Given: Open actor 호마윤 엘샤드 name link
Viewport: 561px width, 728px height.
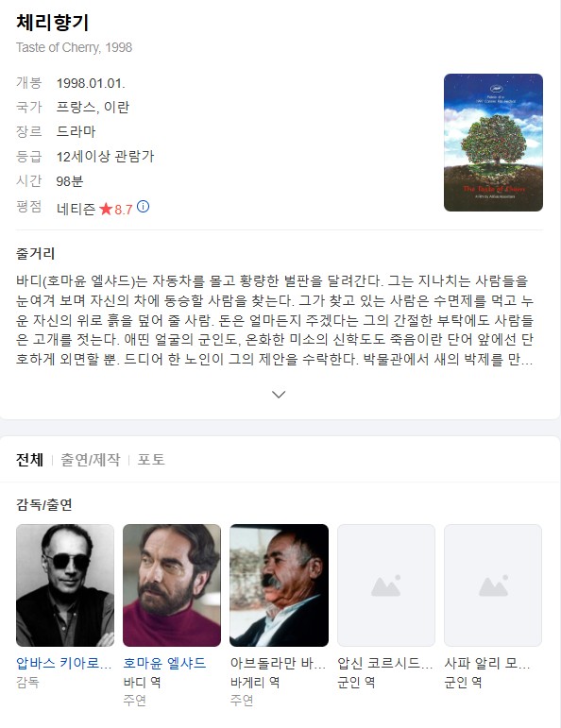Looking at the screenshot, I should [x=165, y=663].
